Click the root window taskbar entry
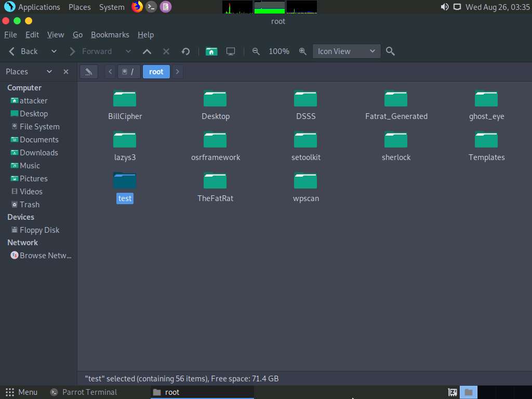Viewport: 532px width, 399px height. click(202, 392)
